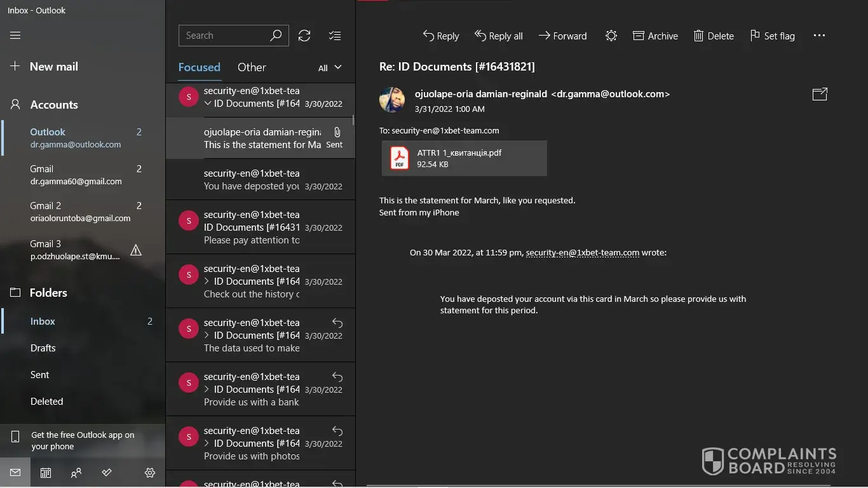868x488 pixels.
Task: Open message in new window icon
Action: pyautogui.click(x=820, y=94)
